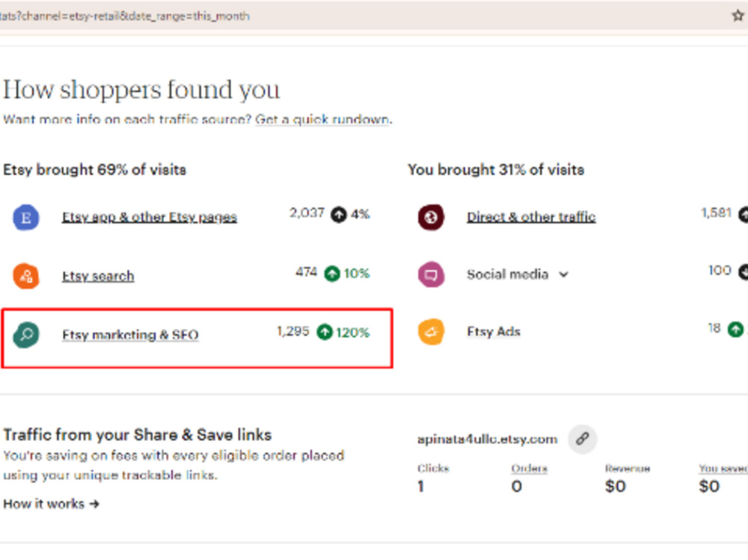Open the 'Get a quick rundown' link
Image resolution: width=748 pixels, height=560 pixels.
[322, 119]
